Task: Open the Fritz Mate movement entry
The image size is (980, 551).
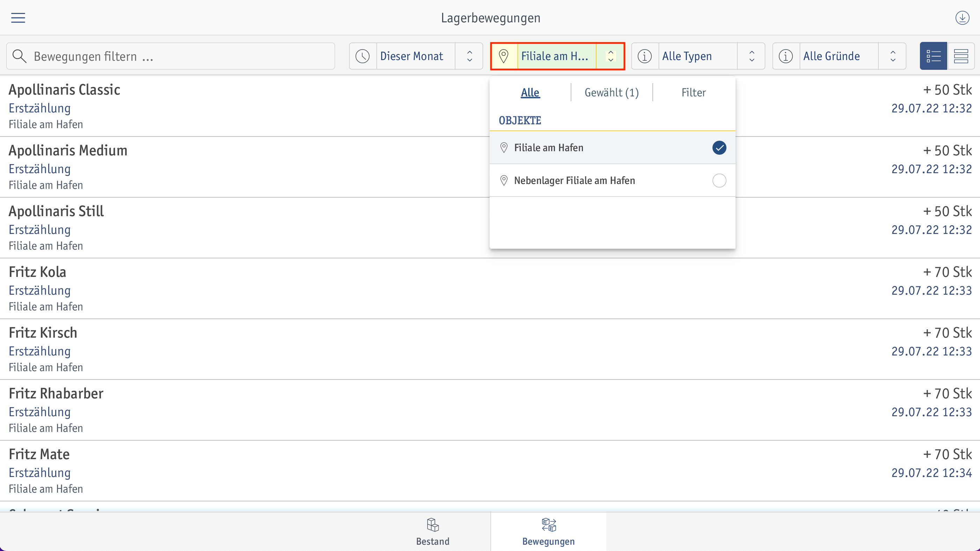Action: (490, 471)
